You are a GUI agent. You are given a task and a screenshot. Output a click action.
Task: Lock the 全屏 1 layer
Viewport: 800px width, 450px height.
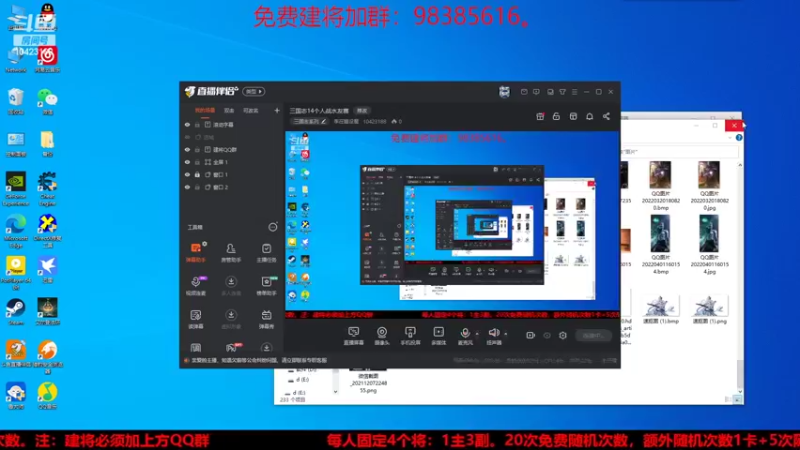click(197, 162)
